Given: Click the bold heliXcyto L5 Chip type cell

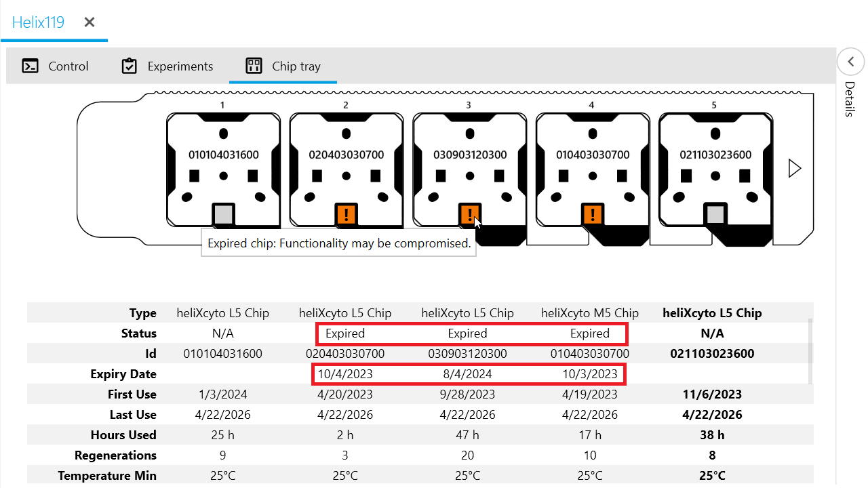Looking at the screenshot, I should 712,313.
